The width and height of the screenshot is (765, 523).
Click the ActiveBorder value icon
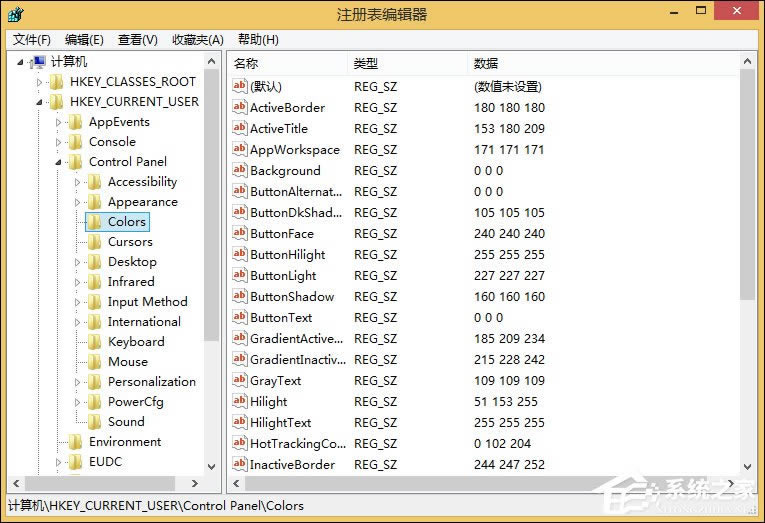240,107
